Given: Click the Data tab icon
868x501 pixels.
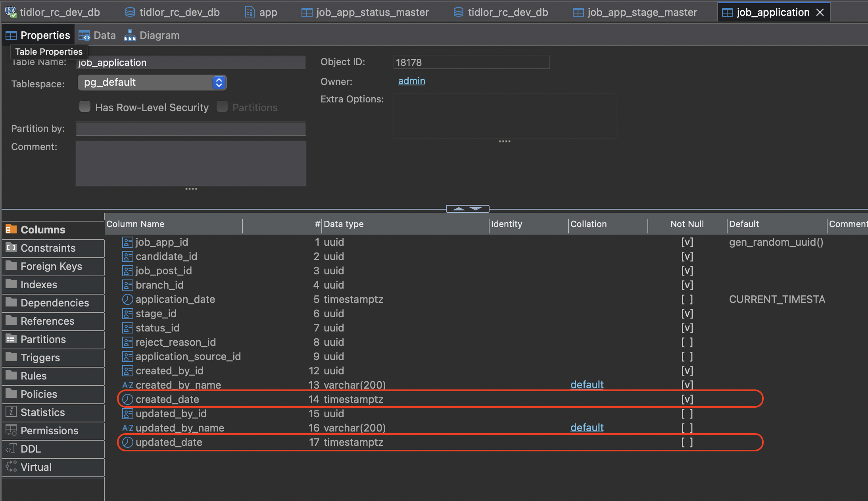Looking at the screenshot, I should tap(84, 36).
